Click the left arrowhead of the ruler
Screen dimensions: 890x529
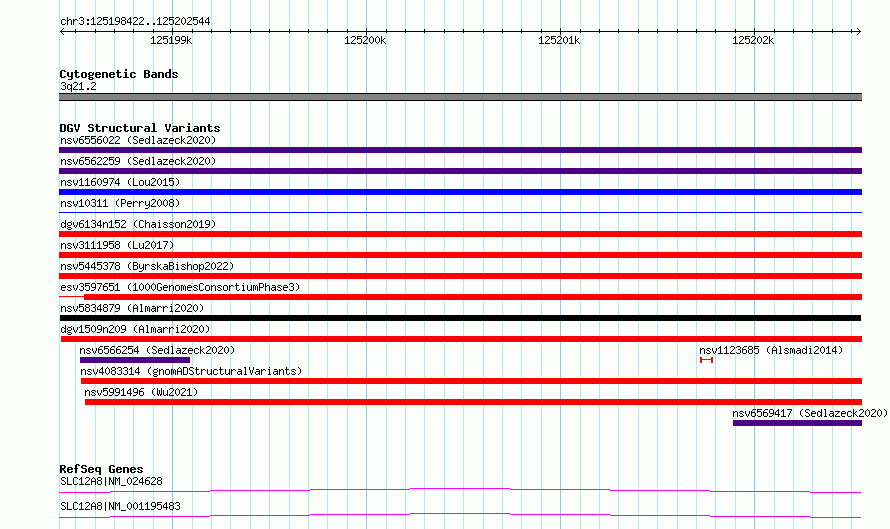[x=62, y=32]
